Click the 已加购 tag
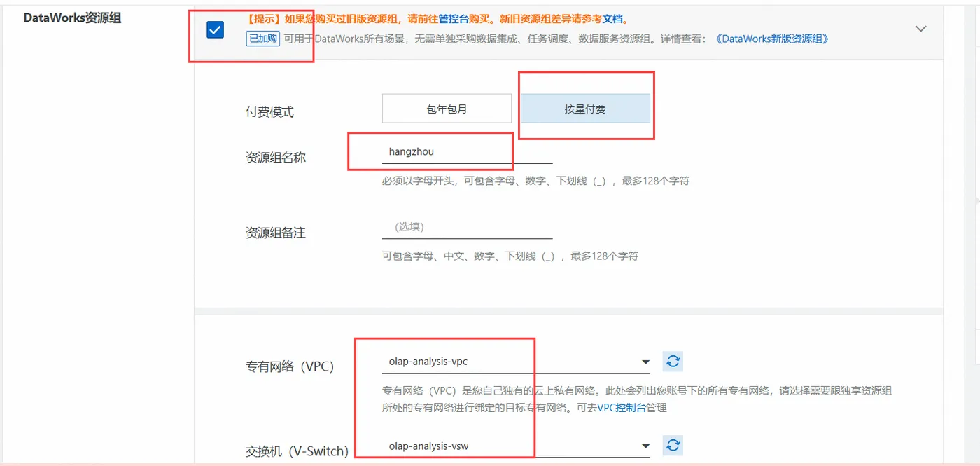The width and height of the screenshot is (980, 466). 262,39
